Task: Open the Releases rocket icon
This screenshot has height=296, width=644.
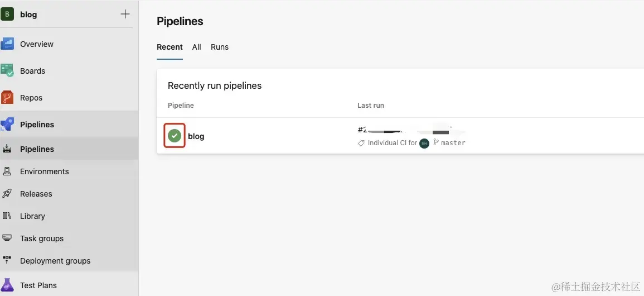Action: click(x=7, y=194)
